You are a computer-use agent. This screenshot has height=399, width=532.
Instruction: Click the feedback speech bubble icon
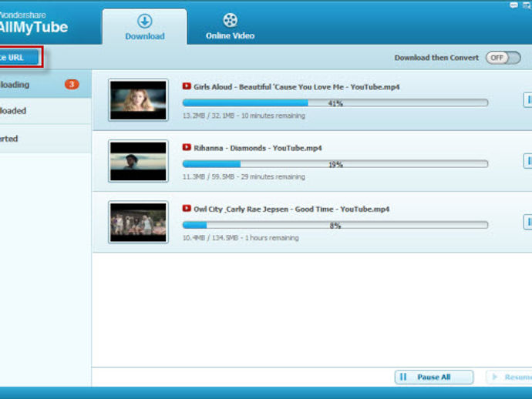(x=513, y=5)
